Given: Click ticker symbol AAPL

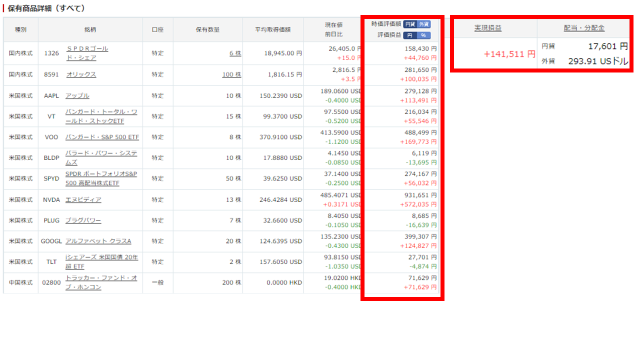Looking at the screenshot, I should coord(51,96).
